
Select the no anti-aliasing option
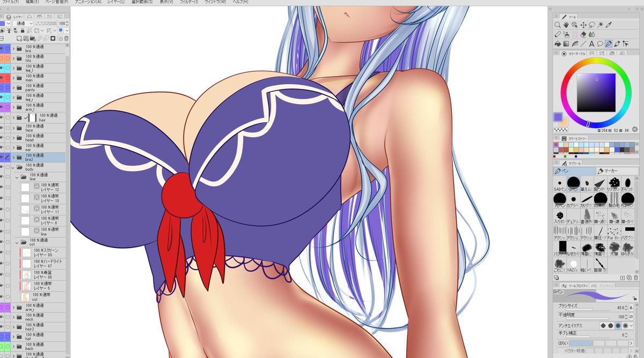click(x=603, y=326)
